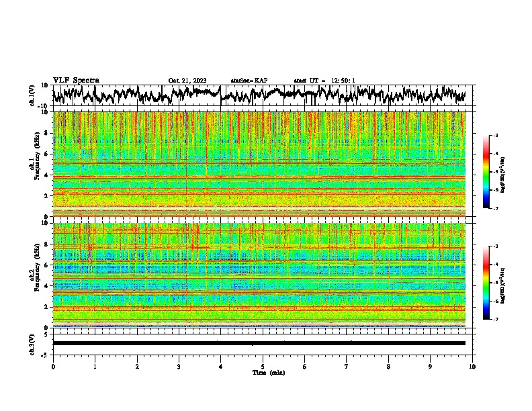Click the "-3" tick on ch.2 colorbar
Viewport: 532px width, 411px height.
496,246
